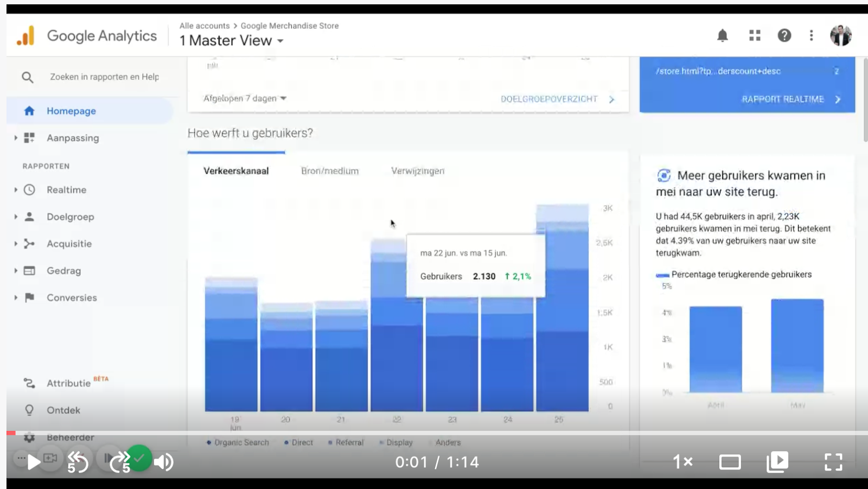Click the Display legend item
The height and width of the screenshot is (489, 868).
coord(396,442)
